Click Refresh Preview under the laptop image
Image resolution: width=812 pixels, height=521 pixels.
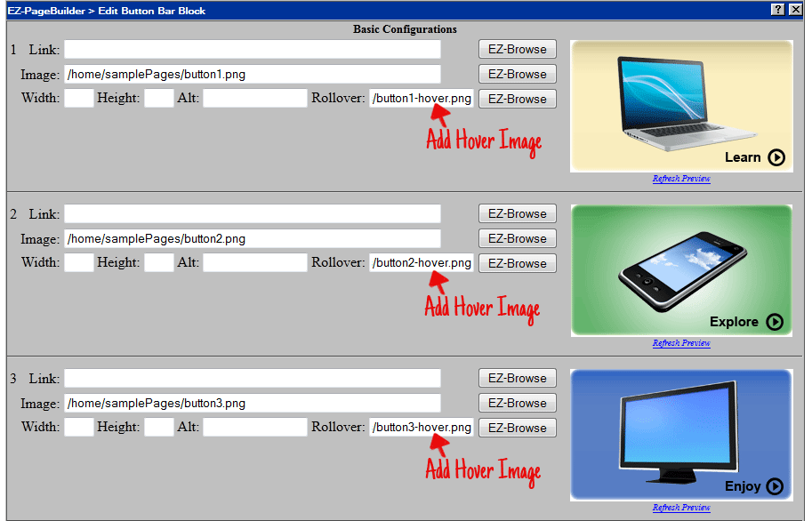tap(681, 179)
